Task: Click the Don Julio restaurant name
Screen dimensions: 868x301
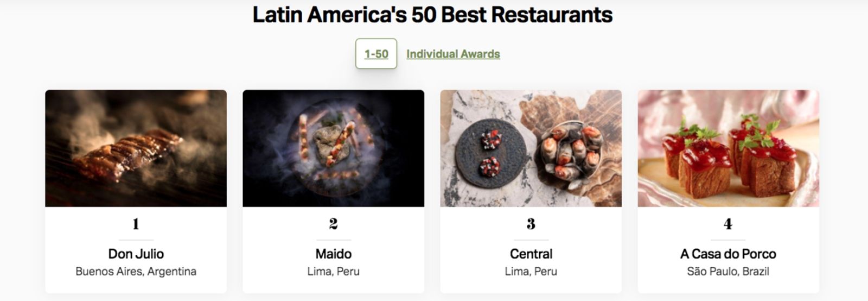Action: coord(136,254)
